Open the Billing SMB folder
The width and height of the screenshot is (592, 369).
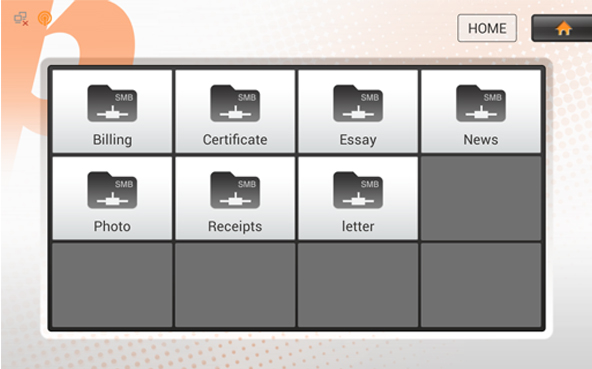click(112, 111)
